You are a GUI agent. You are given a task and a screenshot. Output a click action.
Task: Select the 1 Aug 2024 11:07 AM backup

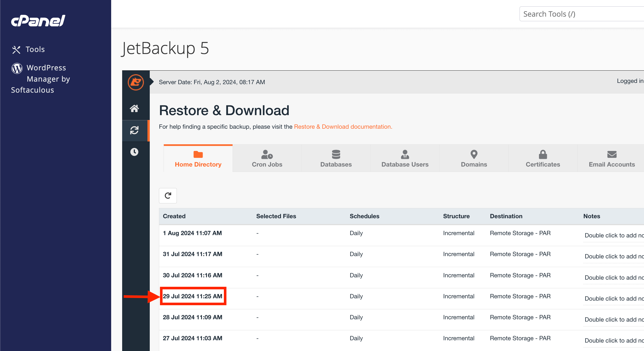click(192, 233)
